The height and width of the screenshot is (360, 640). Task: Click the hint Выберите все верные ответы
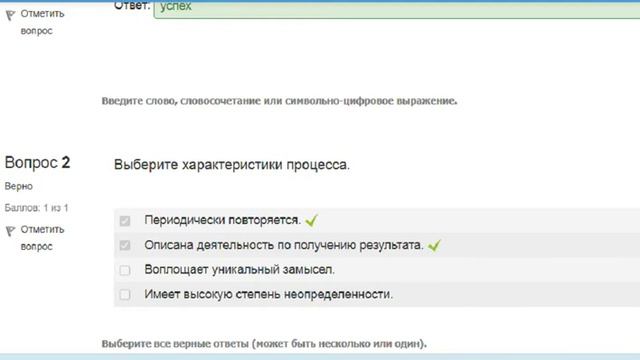click(x=264, y=344)
